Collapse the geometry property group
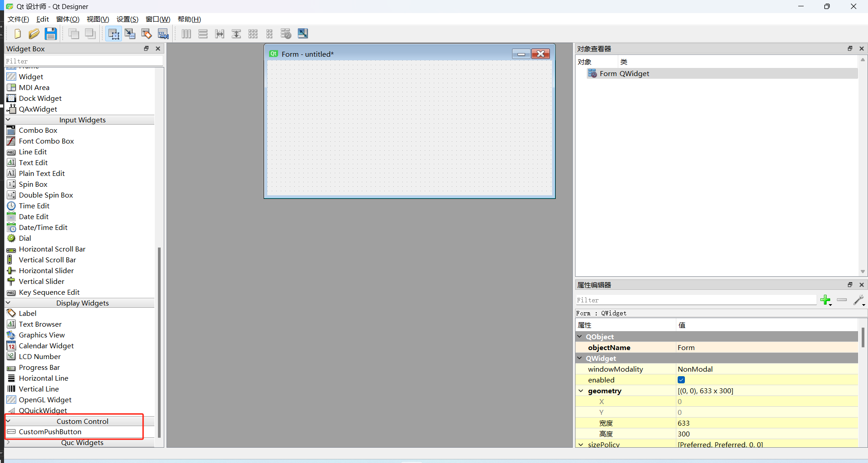 pos(581,391)
